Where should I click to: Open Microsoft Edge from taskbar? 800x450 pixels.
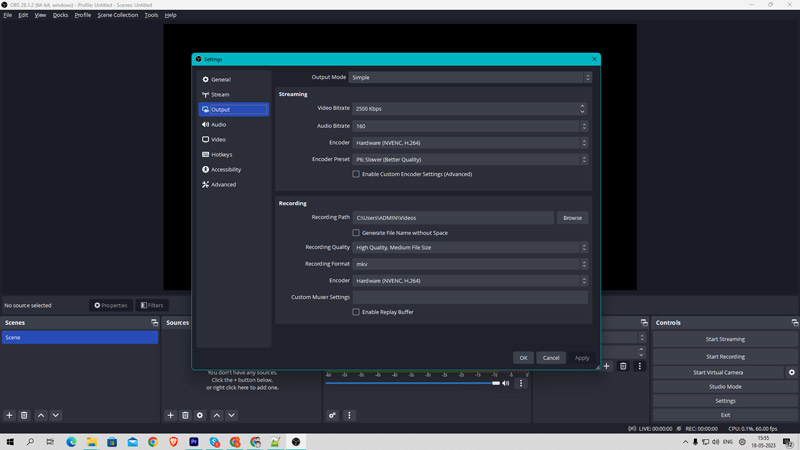point(71,442)
